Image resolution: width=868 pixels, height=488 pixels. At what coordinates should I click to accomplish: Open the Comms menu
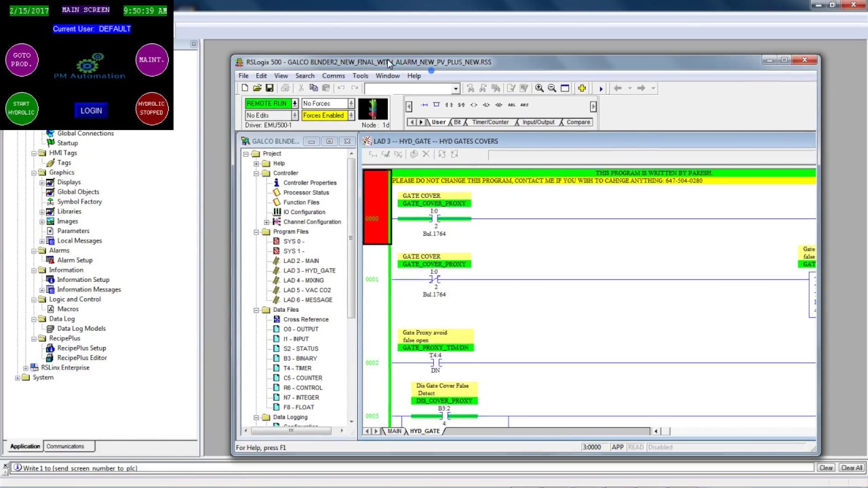point(333,76)
